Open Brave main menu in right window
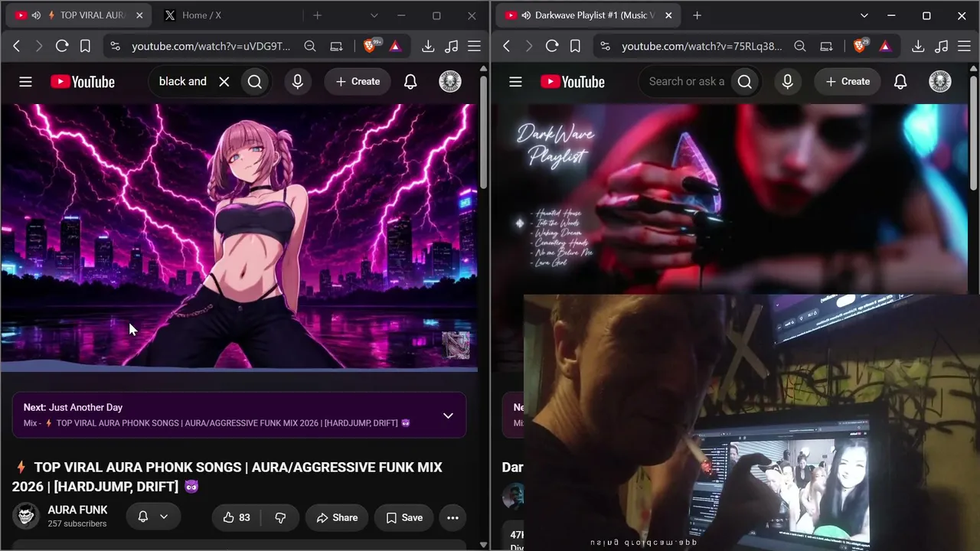The width and height of the screenshot is (980, 551). (x=965, y=46)
